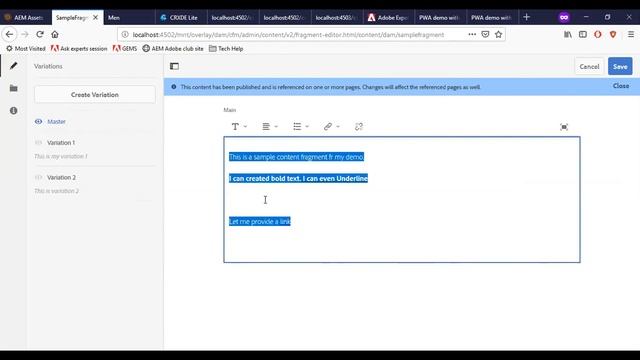Click the browser address bar URL
The width and height of the screenshot is (640, 360).
click(288, 35)
